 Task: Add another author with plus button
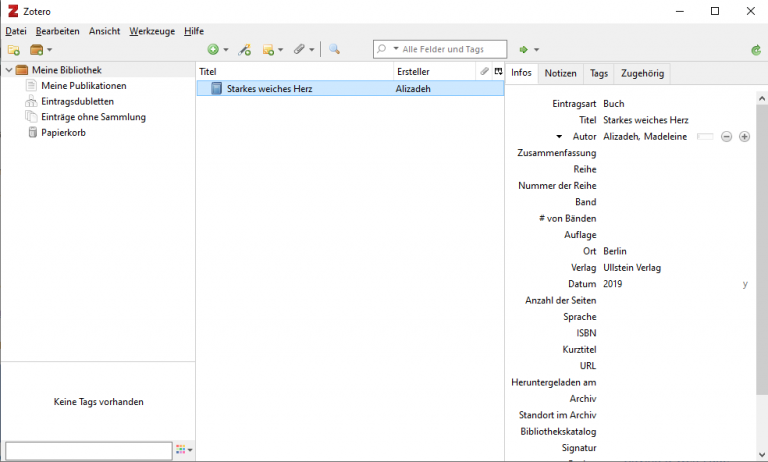(x=744, y=137)
